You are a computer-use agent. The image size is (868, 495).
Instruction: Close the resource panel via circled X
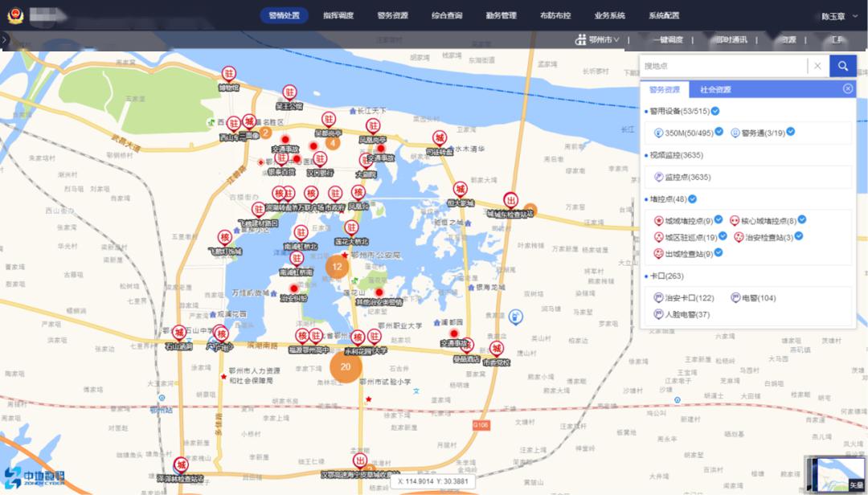[848, 88]
